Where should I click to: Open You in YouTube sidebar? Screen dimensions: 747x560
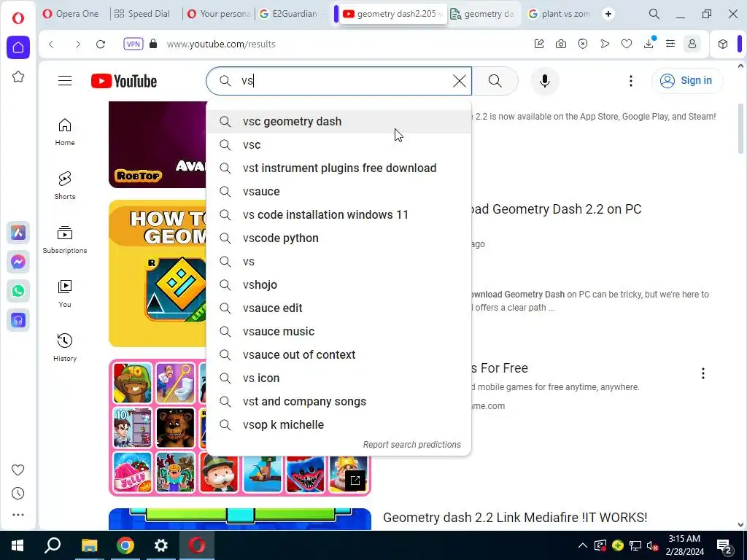tap(65, 294)
